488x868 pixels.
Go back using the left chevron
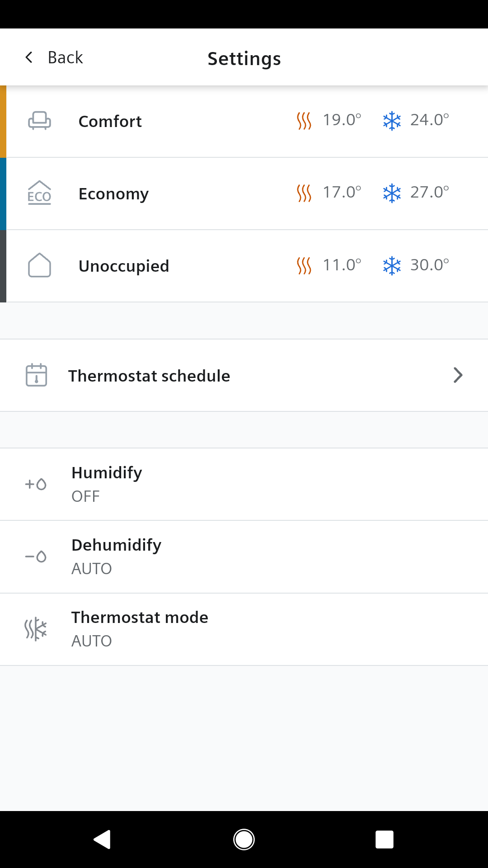pos(29,57)
